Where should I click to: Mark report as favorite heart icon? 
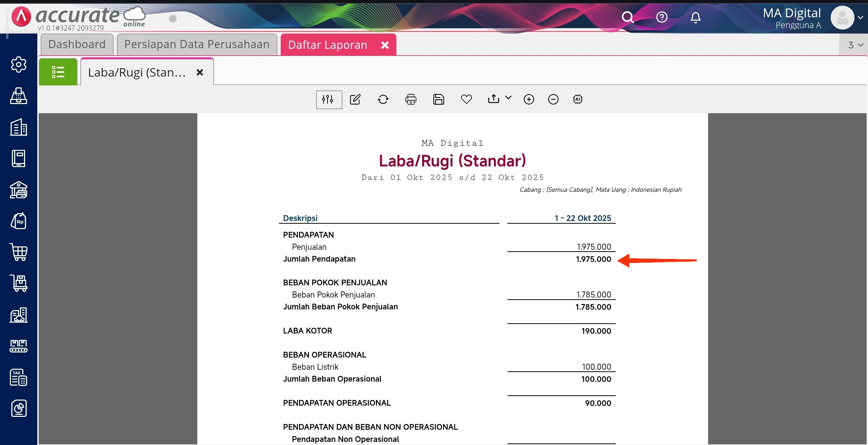click(466, 99)
